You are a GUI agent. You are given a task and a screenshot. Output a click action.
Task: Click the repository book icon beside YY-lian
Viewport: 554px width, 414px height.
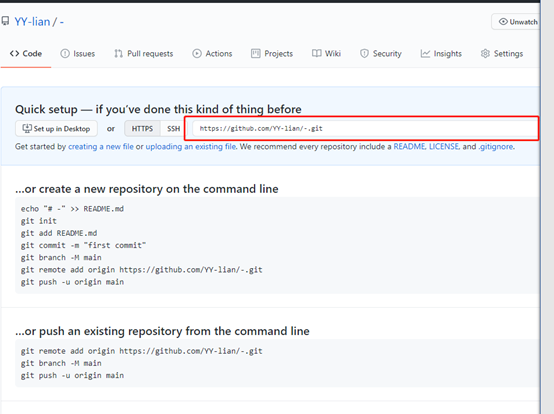pyautogui.click(x=5, y=21)
